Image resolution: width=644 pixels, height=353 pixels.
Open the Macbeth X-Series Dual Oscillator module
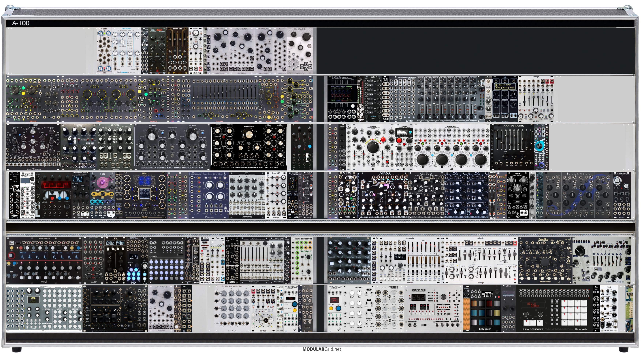172,147
